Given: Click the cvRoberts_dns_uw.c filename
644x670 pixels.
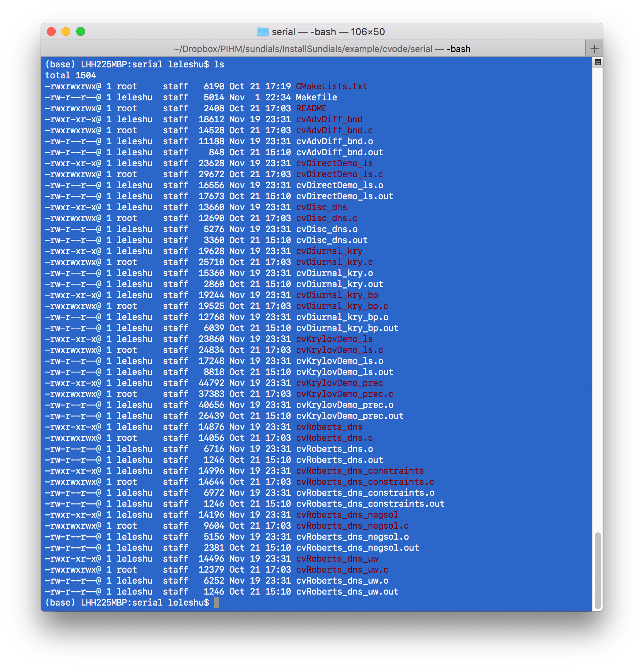Looking at the screenshot, I should (342, 570).
